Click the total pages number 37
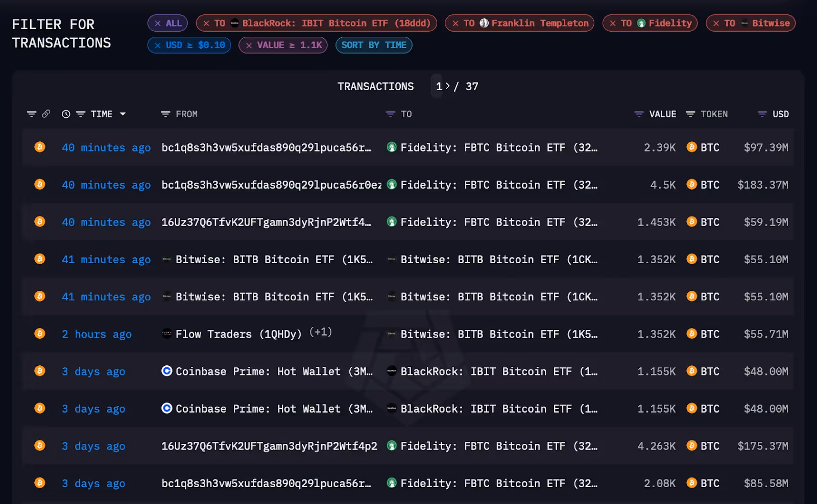Screen dimensions: 817x504 tap(472, 87)
